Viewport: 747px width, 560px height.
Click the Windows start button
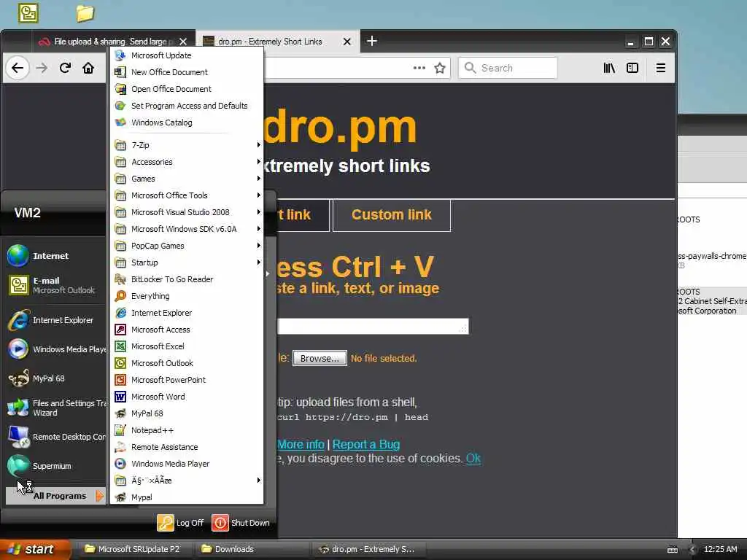click(34, 549)
